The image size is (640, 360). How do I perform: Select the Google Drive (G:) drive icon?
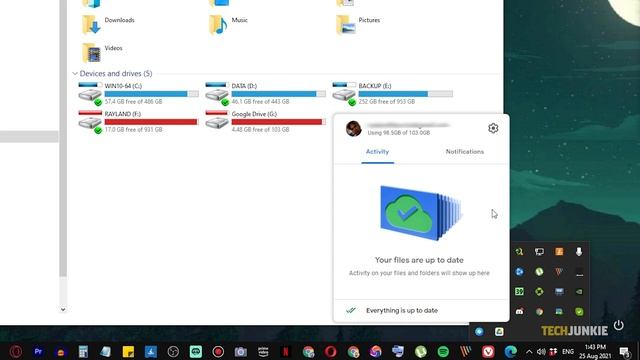click(217, 120)
